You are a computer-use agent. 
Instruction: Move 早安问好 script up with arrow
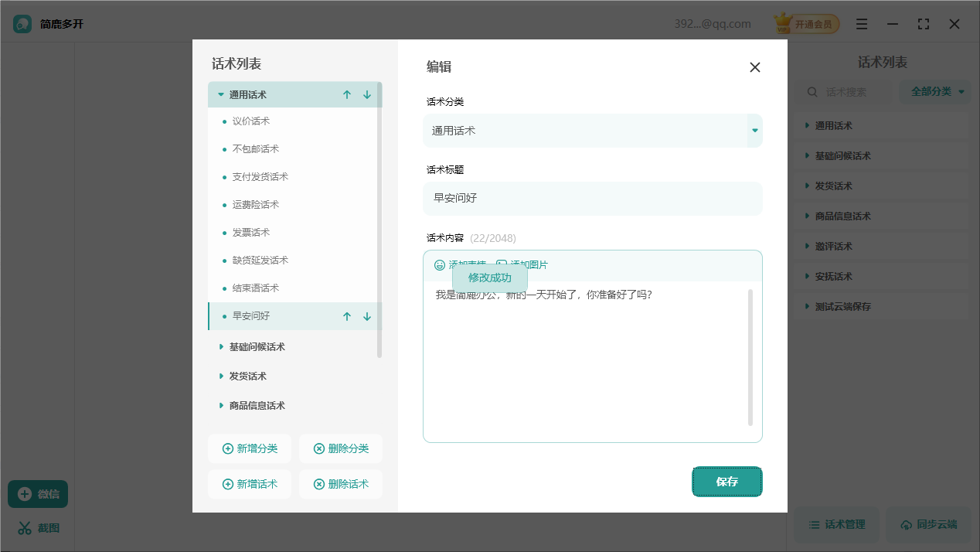click(x=347, y=316)
